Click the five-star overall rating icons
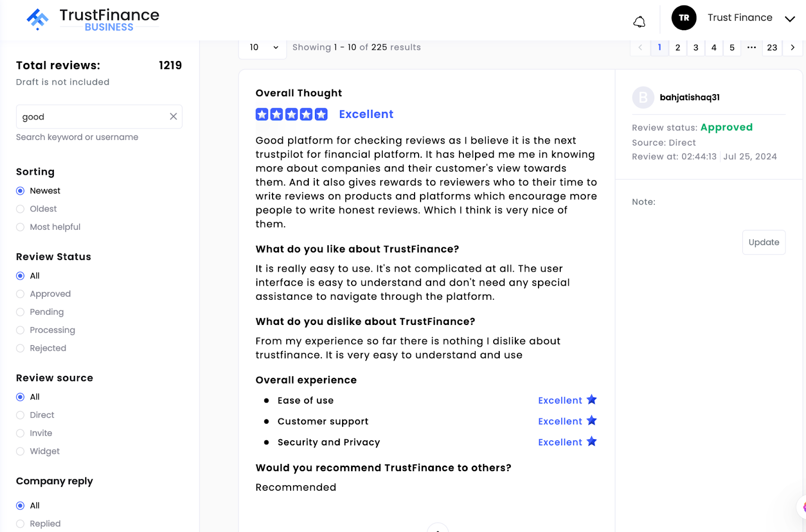This screenshot has height=532, width=806. click(292, 114)
